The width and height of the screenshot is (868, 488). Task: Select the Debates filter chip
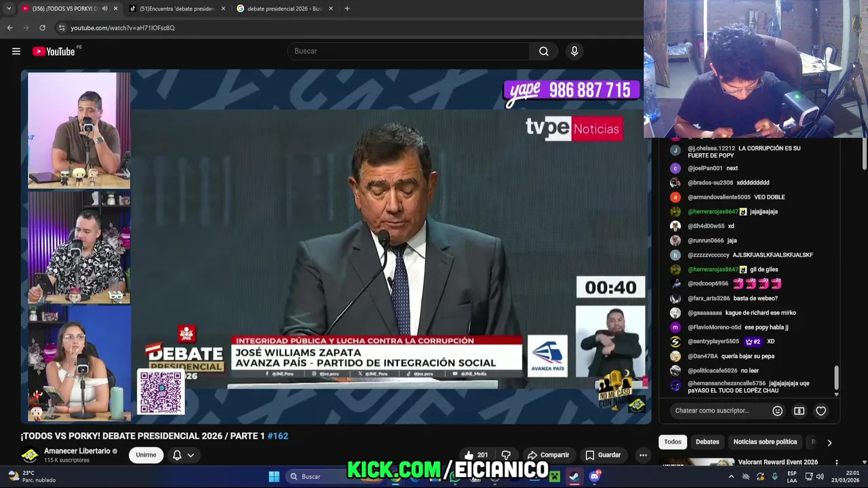707,442
